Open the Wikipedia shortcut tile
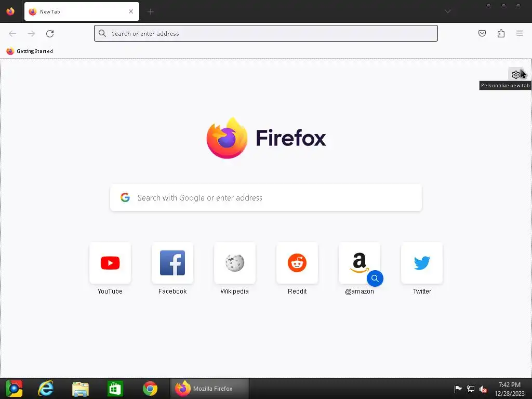This screenshot has height=399, width=532. [x=235, y=263]
